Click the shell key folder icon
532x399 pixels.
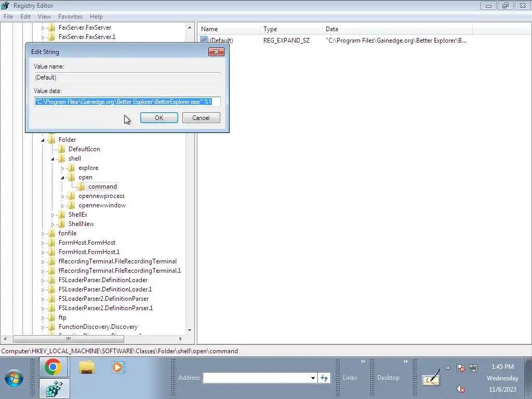[61, 158]
